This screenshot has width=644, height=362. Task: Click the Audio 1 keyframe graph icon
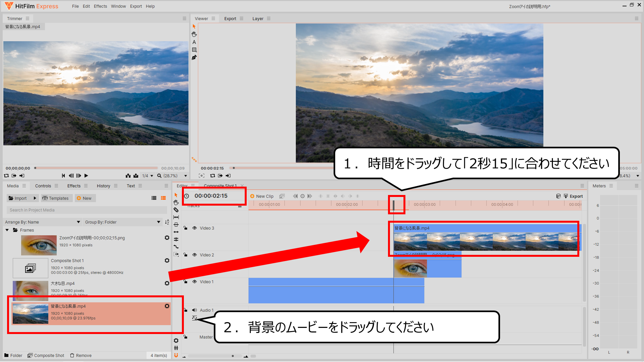pos(194,318)
